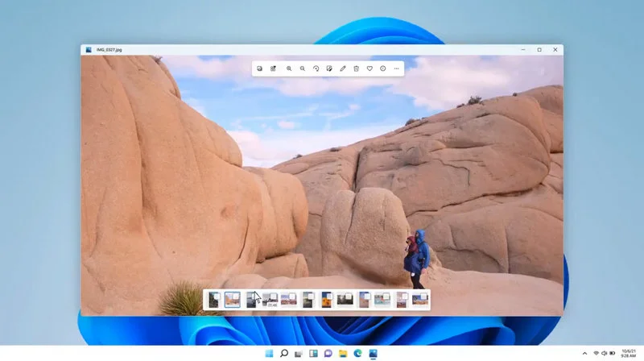Favorite this photo with the heart icon
Image resolution: width=644 pixels, height=361 pixels.
(369, 68)
